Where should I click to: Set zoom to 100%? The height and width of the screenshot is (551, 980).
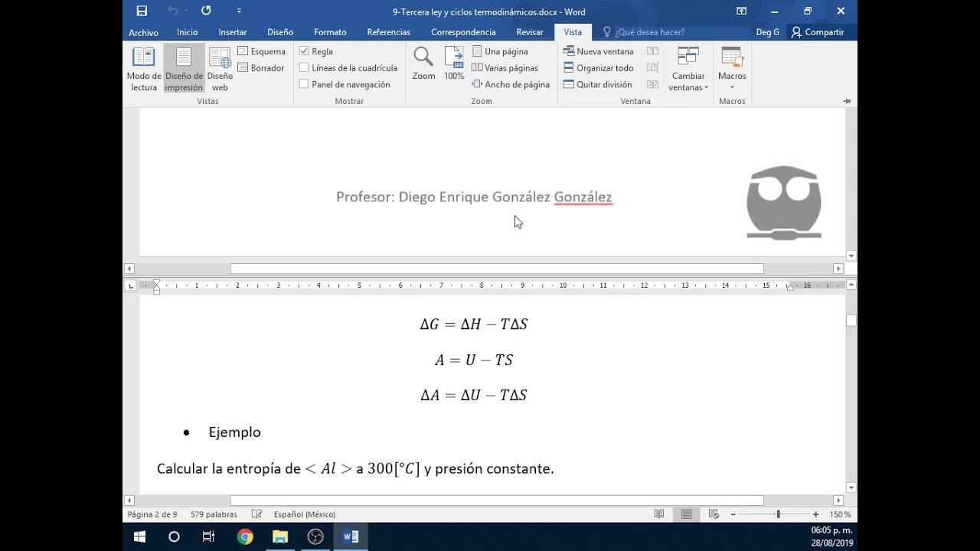tap(454, 64)
